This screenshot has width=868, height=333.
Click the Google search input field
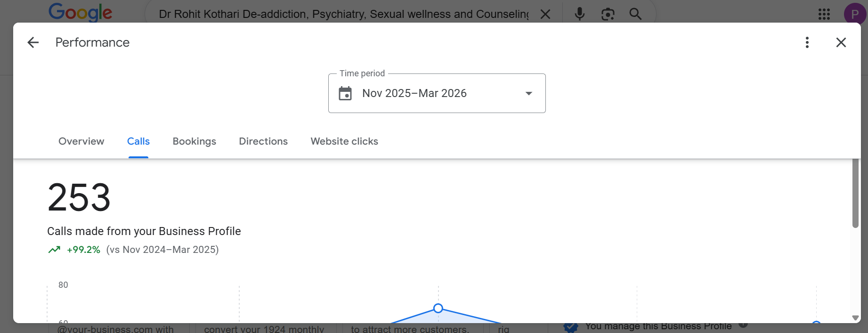[344, 14]
